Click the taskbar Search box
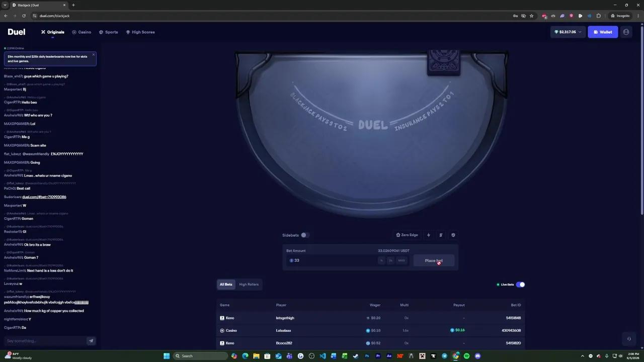The height and width of the screenshot is (362, 644). 200,356
